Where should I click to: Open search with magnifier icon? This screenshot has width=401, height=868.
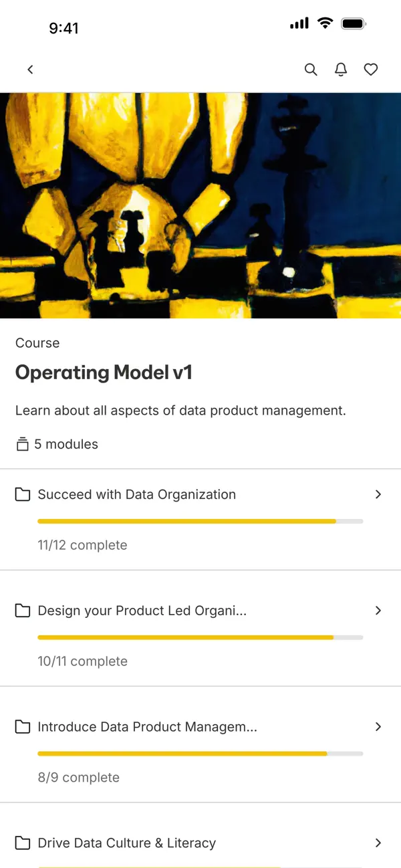pyautogui.click(x=311, y=70)
